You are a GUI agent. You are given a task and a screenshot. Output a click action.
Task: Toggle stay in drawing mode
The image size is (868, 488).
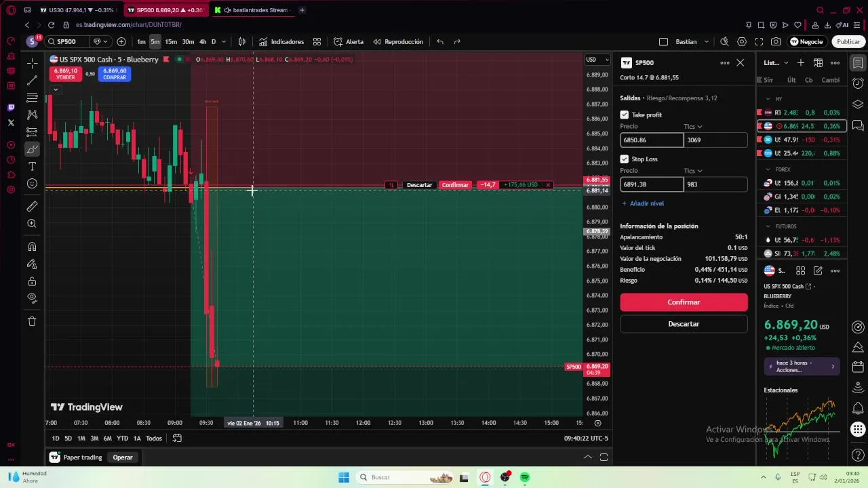point(32,264)
